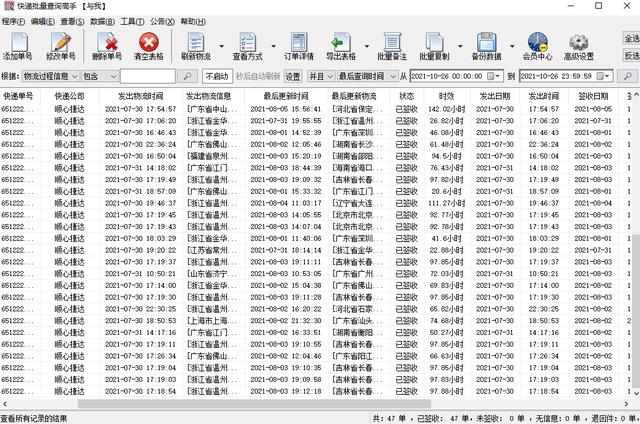This screenshot has height=424, width=640.
Task: Sort by the 签收日期 column header
Action: pyautogui.click(x=593, y=96)
